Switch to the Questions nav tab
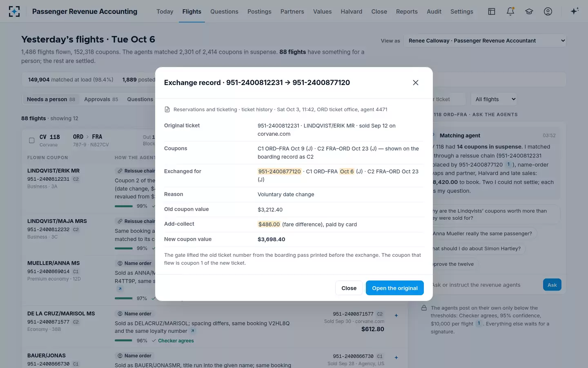 [x=224, y=11]
